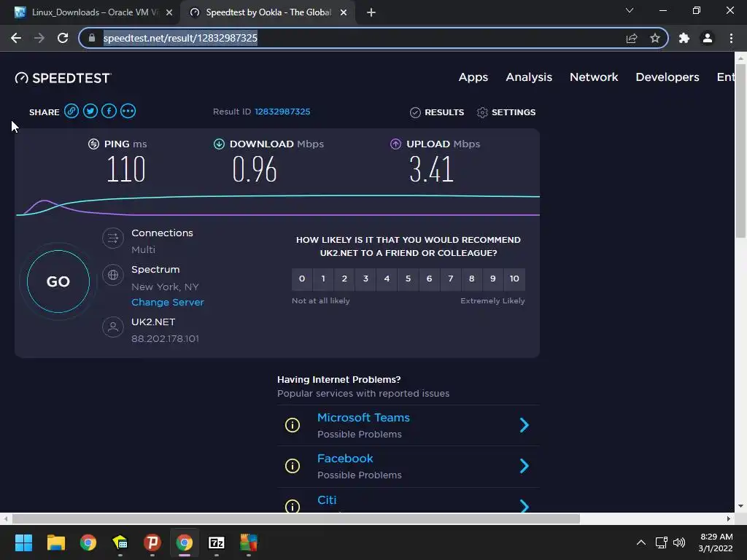This screenshot has width=747, height=560.
Task: Open 7-Zip from the taskbar
Action: [216, 542]
